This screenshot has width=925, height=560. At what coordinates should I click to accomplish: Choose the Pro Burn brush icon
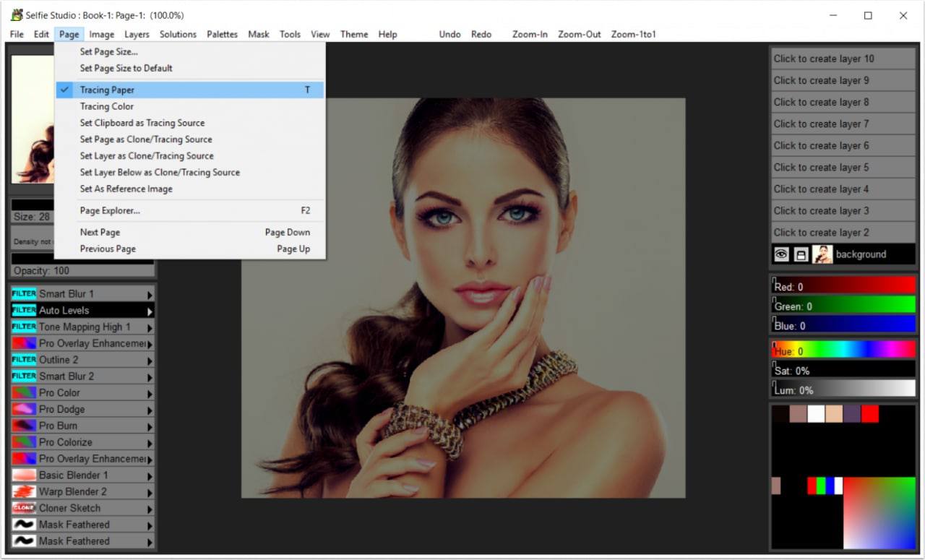24,426
